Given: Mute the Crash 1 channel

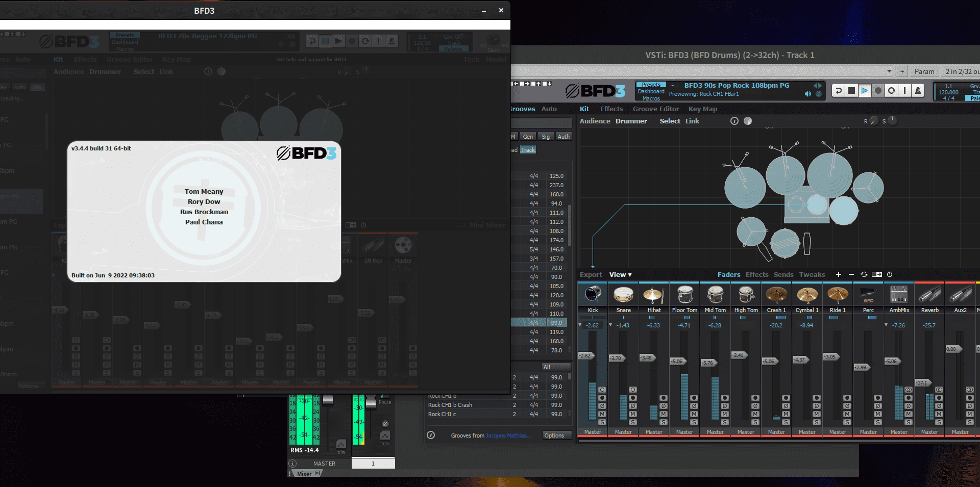Looking at the screenshot, I should [x=786, y=414].
